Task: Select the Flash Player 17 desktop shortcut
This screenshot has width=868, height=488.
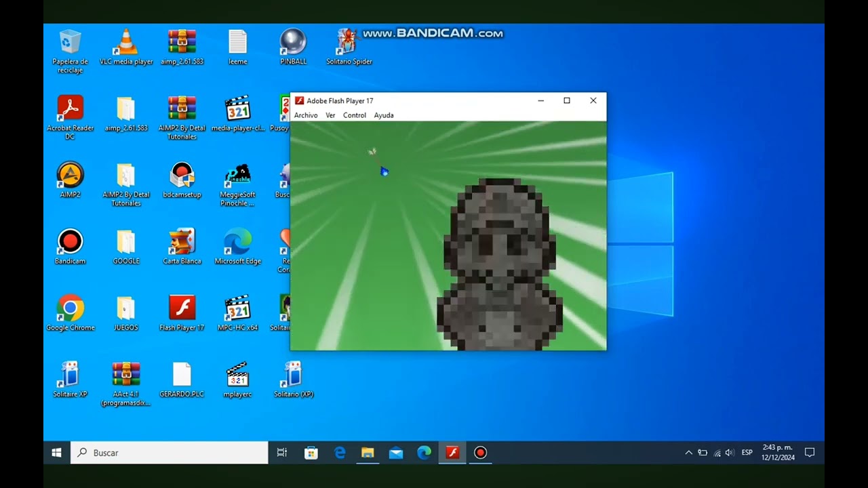Action: [x=182, y=312]
